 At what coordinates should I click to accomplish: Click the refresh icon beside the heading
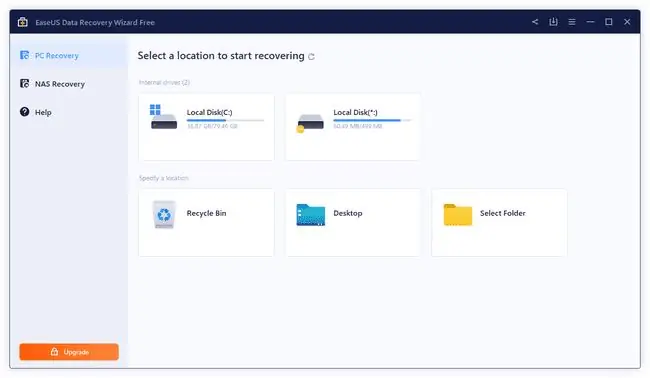(311, 56)
